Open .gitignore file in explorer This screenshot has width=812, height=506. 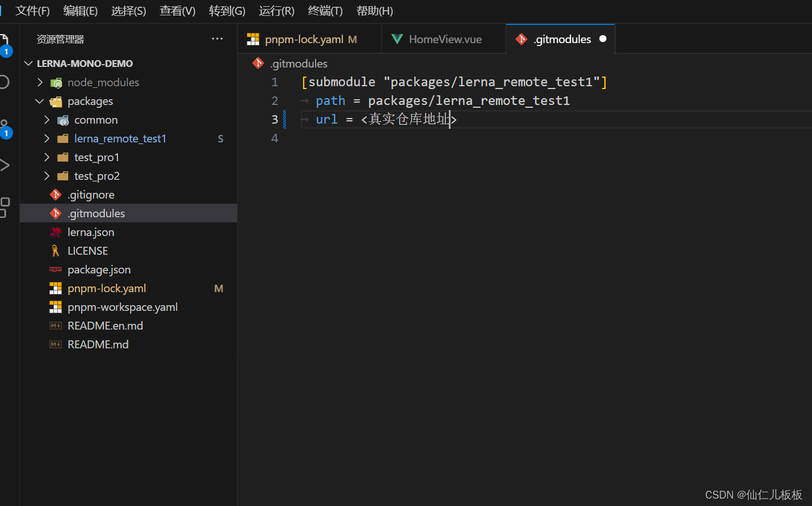[128, 195]
